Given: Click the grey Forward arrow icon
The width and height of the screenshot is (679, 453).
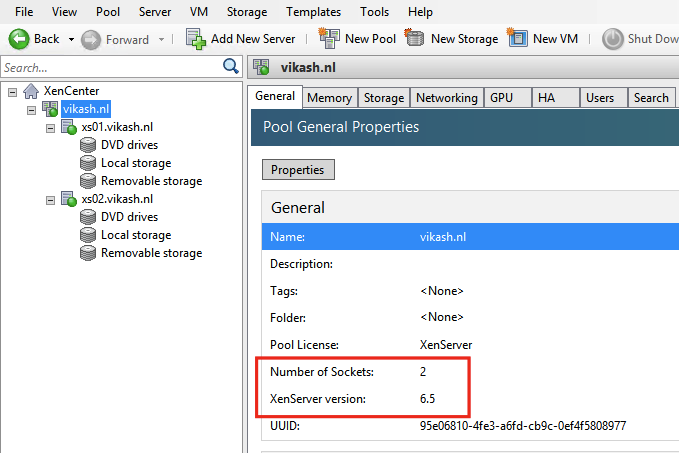Looking at the screenshot, I should (x=91, y=40).
